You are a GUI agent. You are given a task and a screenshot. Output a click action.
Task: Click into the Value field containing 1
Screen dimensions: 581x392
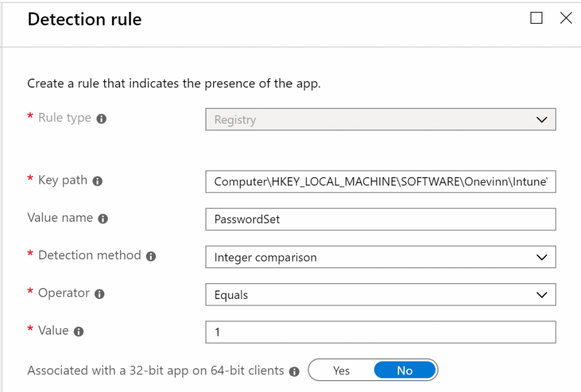point(381,332)
